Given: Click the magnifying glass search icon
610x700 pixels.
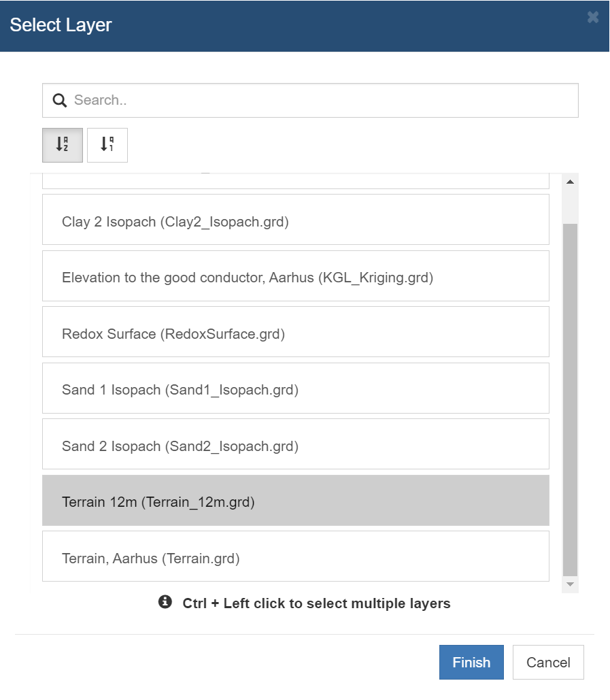Looking at the screenshot, I should pyautogui.click(x=60, y=101).
